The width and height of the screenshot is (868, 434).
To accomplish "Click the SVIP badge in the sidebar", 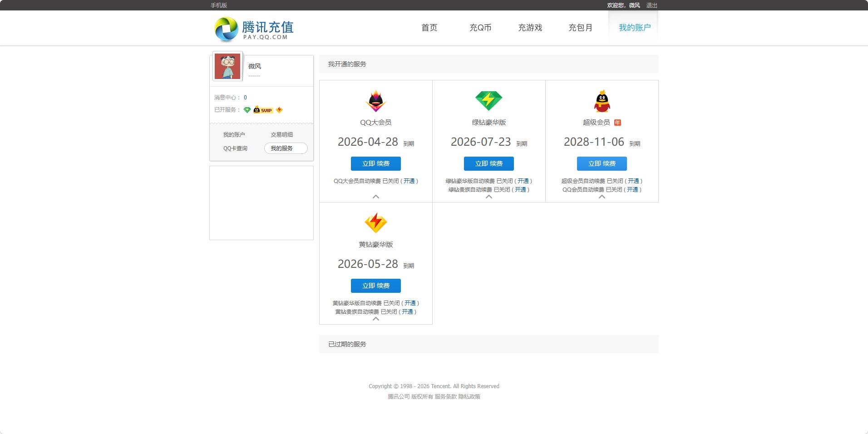I will click(x=264, y=110).
